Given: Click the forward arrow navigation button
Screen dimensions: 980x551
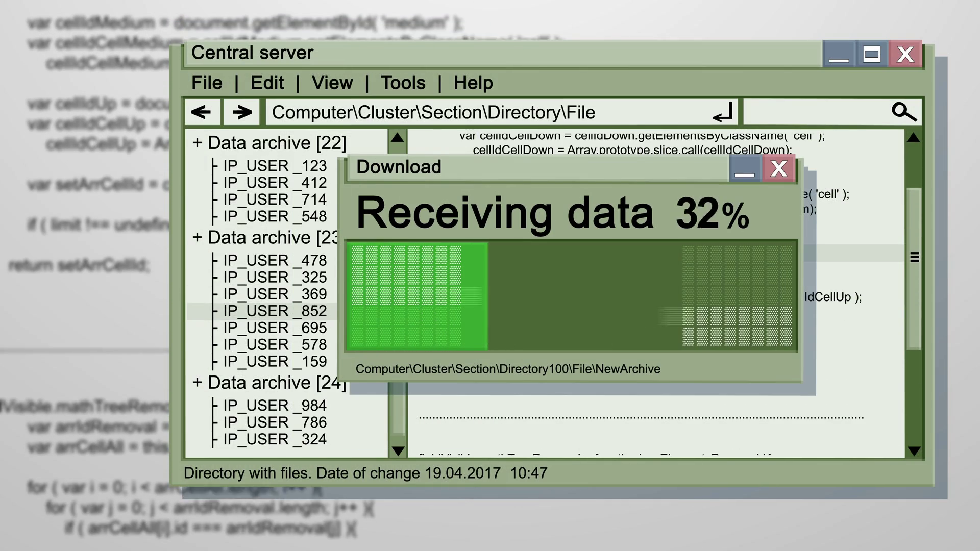Looking at the screenshot, I should [242, 112].
